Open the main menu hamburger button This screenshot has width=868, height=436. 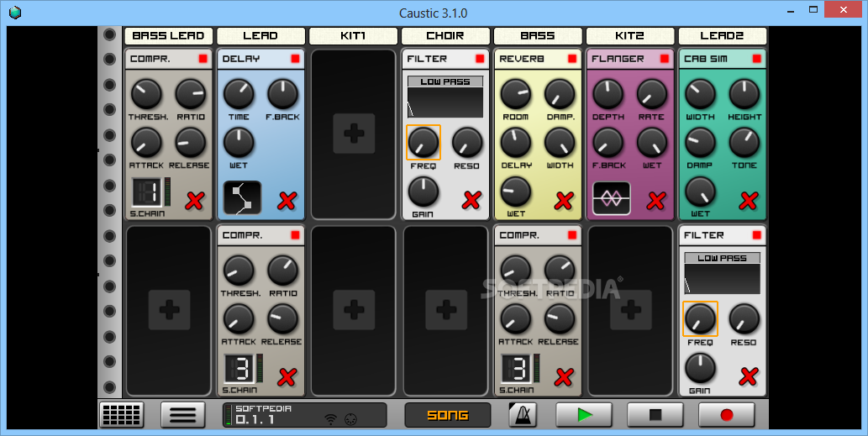(x=182, y=414)
